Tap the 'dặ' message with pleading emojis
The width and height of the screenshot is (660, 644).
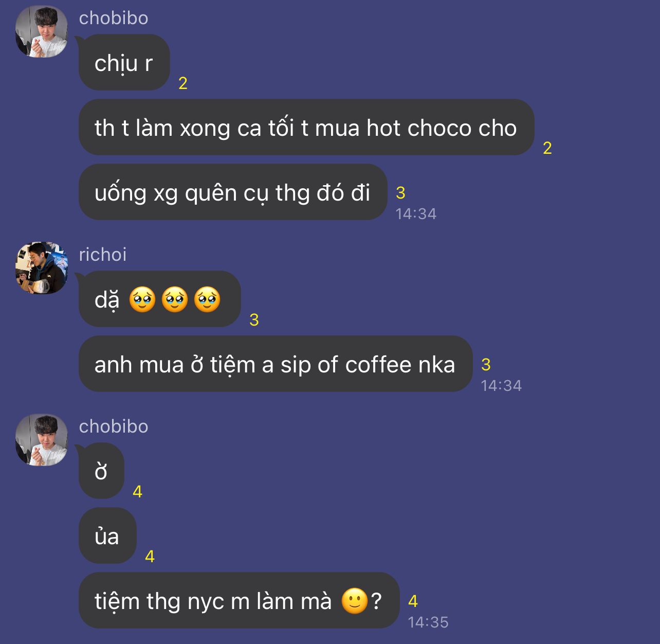pos(159,299)
